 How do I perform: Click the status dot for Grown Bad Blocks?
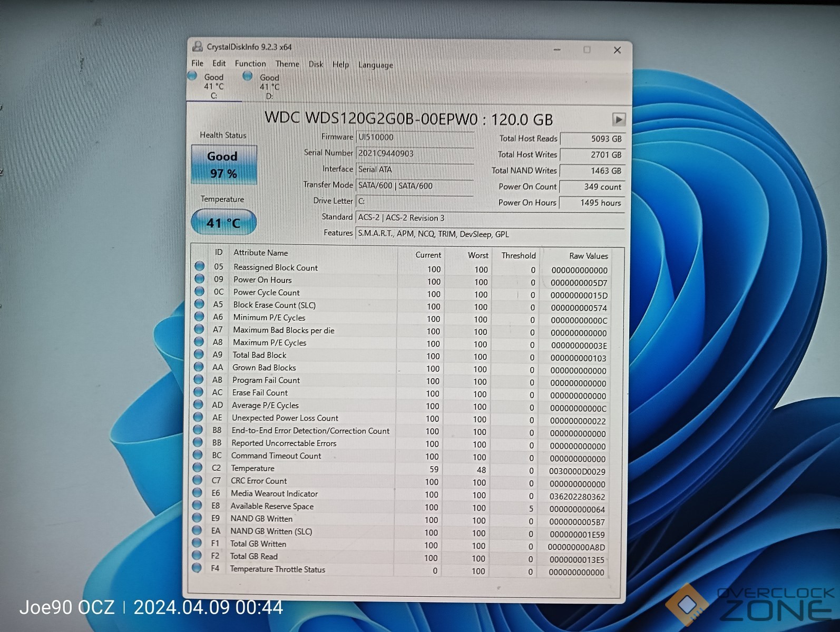(199, 367)
